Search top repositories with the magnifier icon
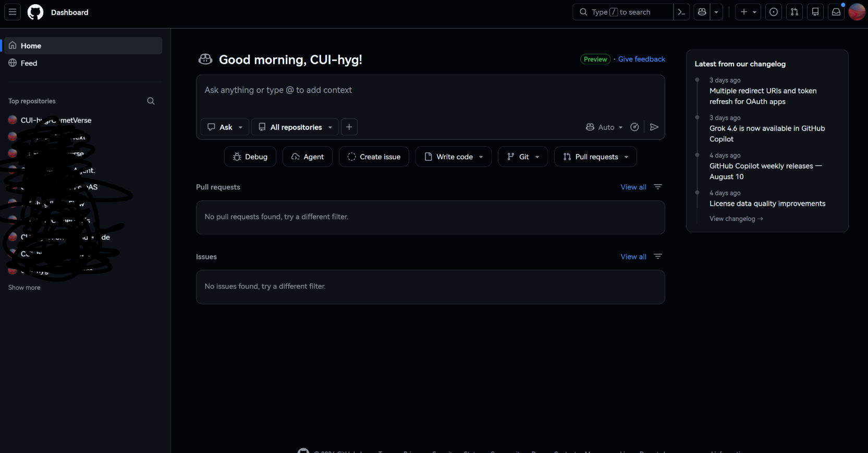Screen dimensions: 868x453 tap(151, 101)
